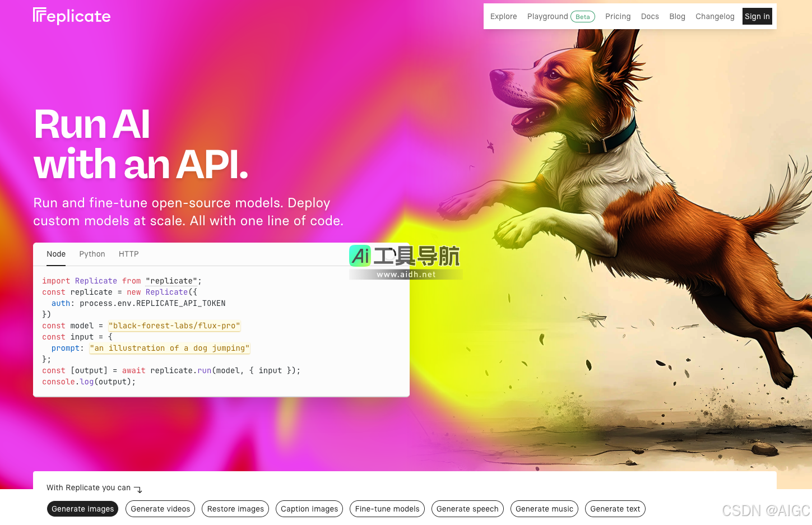
Task: Open the Explore page
Action: 503,17
